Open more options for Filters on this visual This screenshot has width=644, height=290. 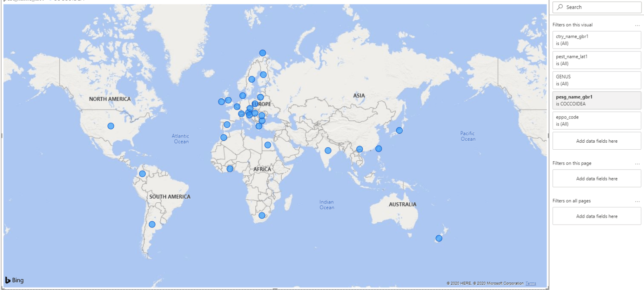[637, 25]
